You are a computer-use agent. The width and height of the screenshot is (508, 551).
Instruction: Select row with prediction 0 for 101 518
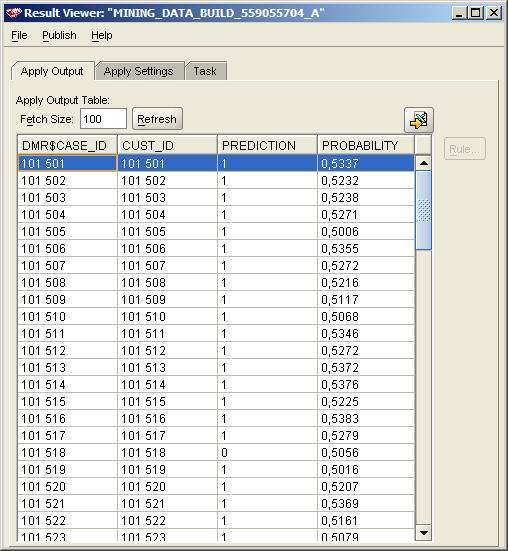coord(216,452)
